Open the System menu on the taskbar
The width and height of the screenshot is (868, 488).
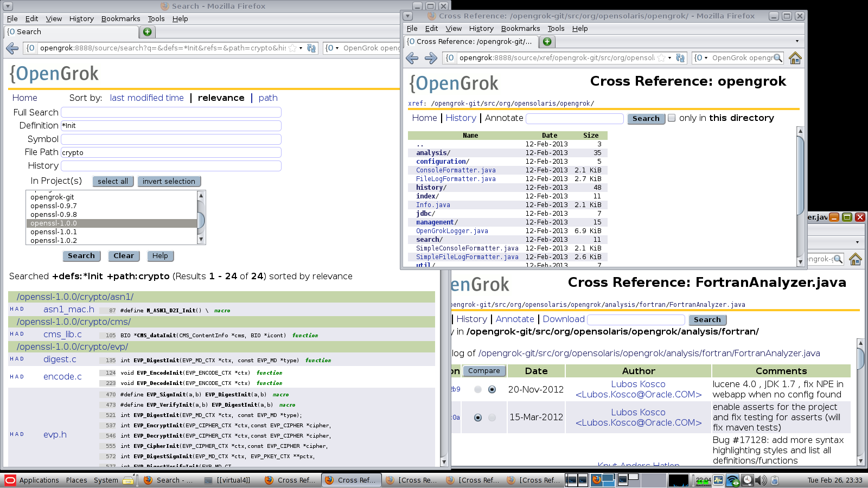(x=106, y=480)
